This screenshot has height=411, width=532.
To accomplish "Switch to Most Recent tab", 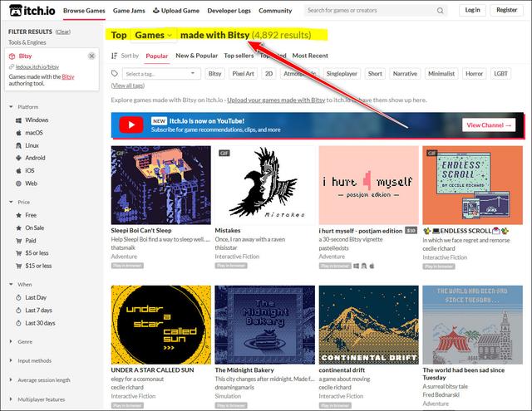I will [310, 56].
